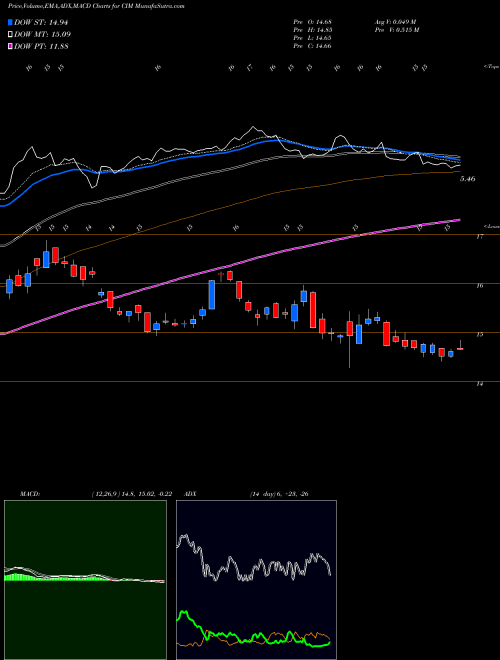Click the magenta DOW PT legend swatch
The height and width of the screenshot is (660, 500).
(x=10, y=46)
